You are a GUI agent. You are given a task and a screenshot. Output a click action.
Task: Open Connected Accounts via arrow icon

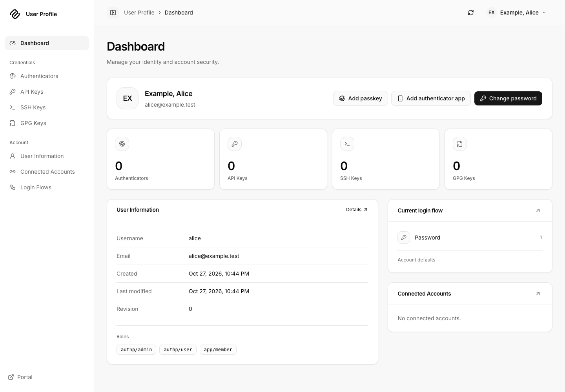point(538,294)
